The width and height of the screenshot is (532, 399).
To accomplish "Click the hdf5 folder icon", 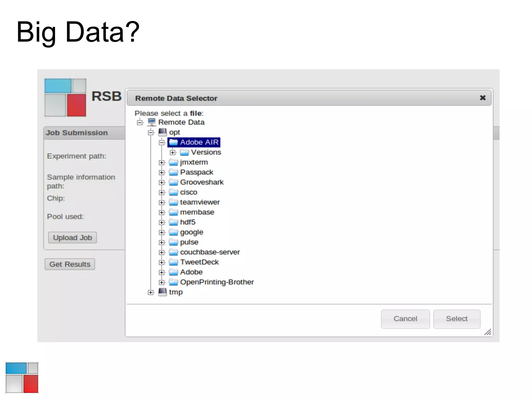I will (x=173, y=222).
